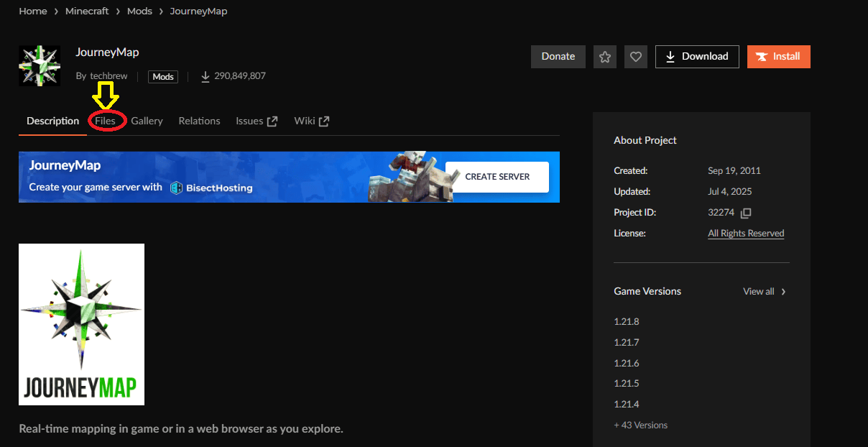The image size is (868, 447).
Task: Expand Game Versions with View all
Action: click(765, 291)
